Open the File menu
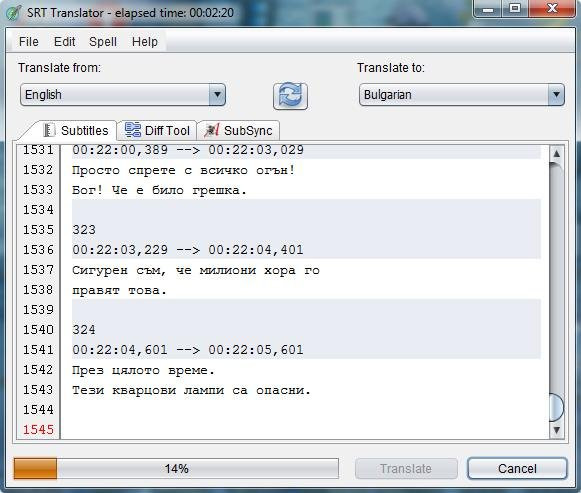This screenshot has width=581, height=493. point(29,41)
